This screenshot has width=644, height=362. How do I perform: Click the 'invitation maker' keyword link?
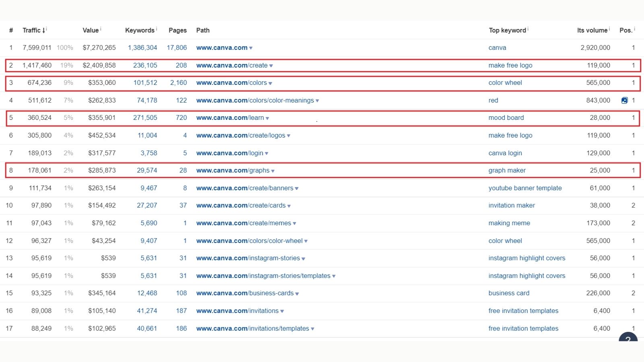[x=512, y=205]
